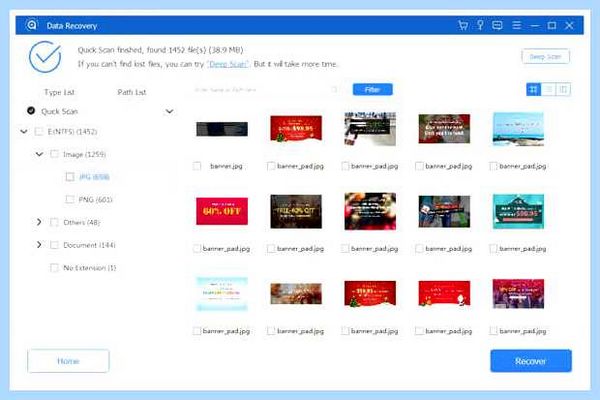Expand the Others tree node
600x400 pixels.
click(x=39, y=222)
